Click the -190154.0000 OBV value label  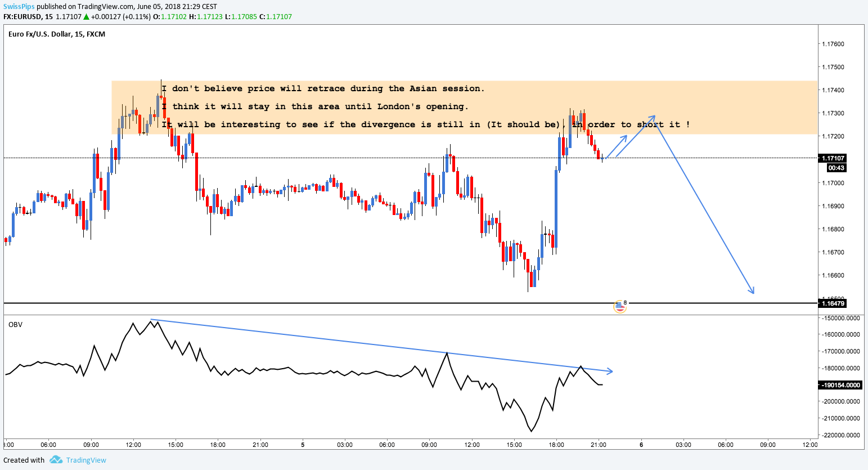point(841,385)
